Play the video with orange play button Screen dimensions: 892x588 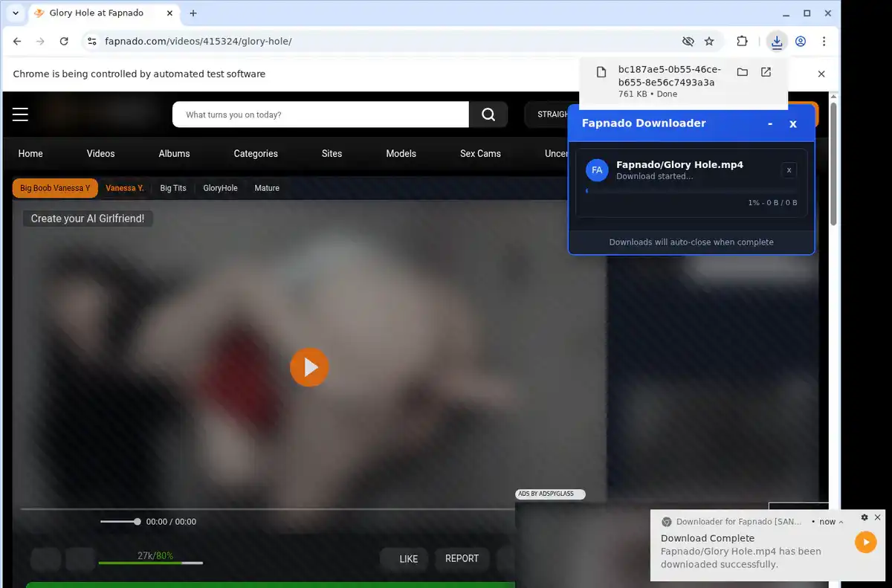coord(309,367)
